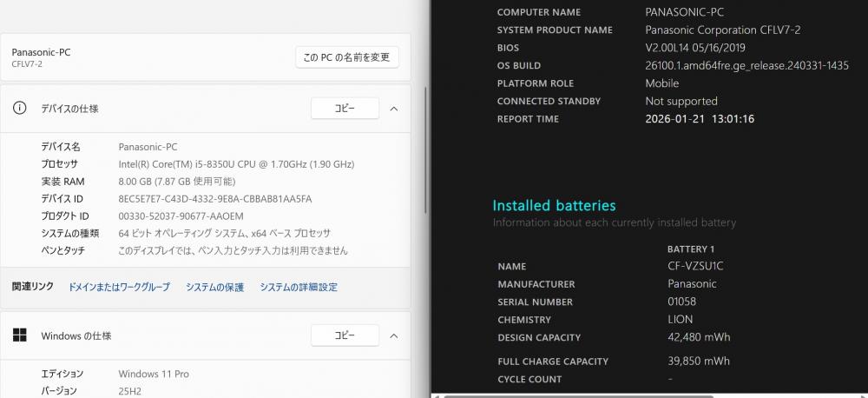Copy Windows specifications with コピー button

(x=345, y=335)
